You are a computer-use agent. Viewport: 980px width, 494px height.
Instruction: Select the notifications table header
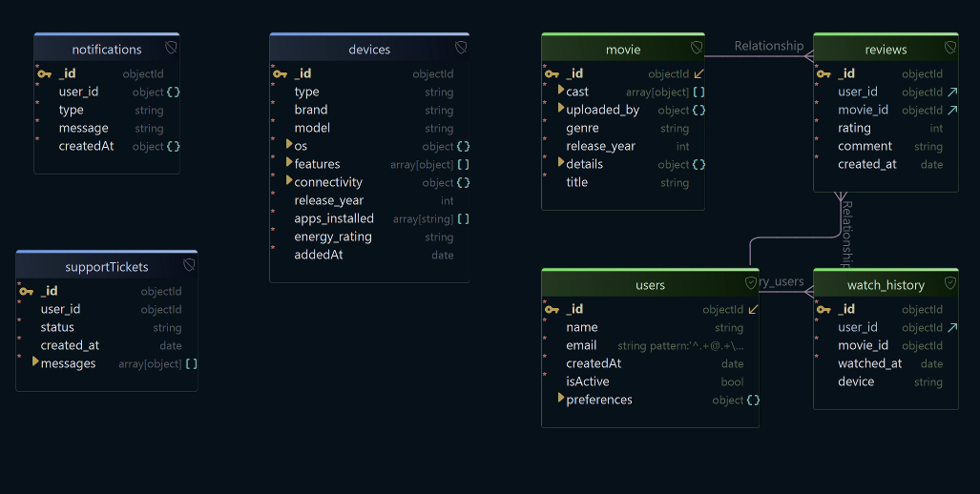point(107,48)
